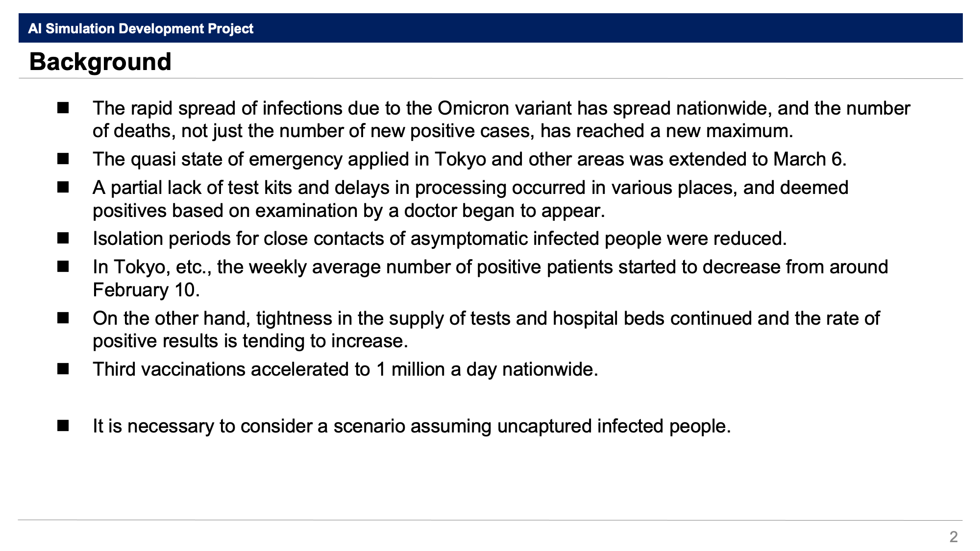Click the square bullet beside the third vaccinations line
This screenshot has height=551, width=980.
63,369
